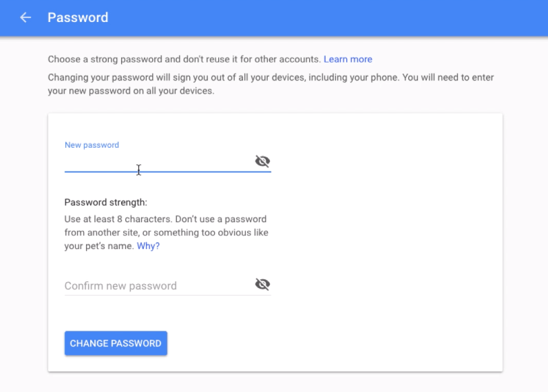Click the 'Use at least 8 characters' hint
Screen dimensions: 548x392
click(x=165, y=219)
